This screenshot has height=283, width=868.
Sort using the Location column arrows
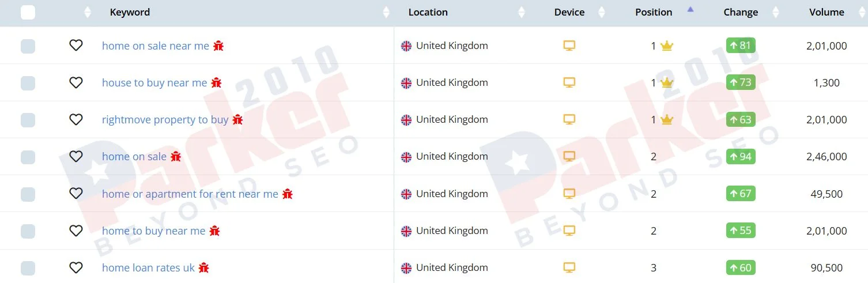click(522, 12)
